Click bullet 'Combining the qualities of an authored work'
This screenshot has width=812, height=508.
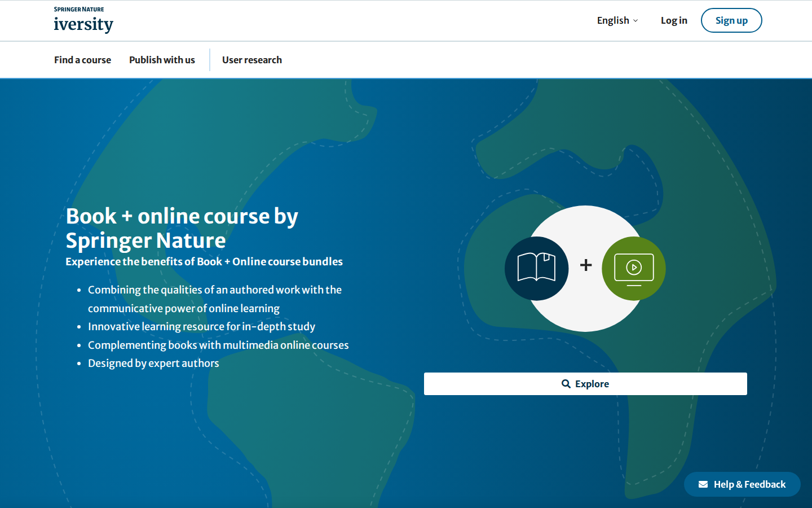[x=215, y=299]
